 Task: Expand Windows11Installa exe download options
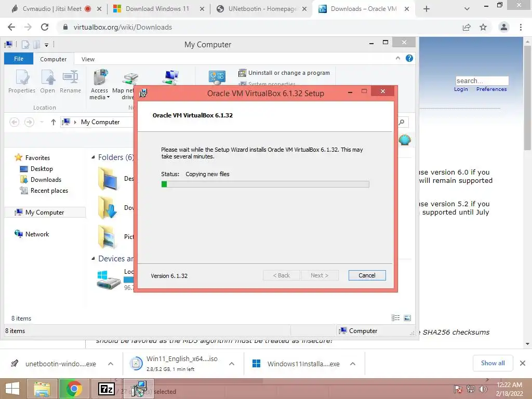pyautogui.click(x=353, y=364)
